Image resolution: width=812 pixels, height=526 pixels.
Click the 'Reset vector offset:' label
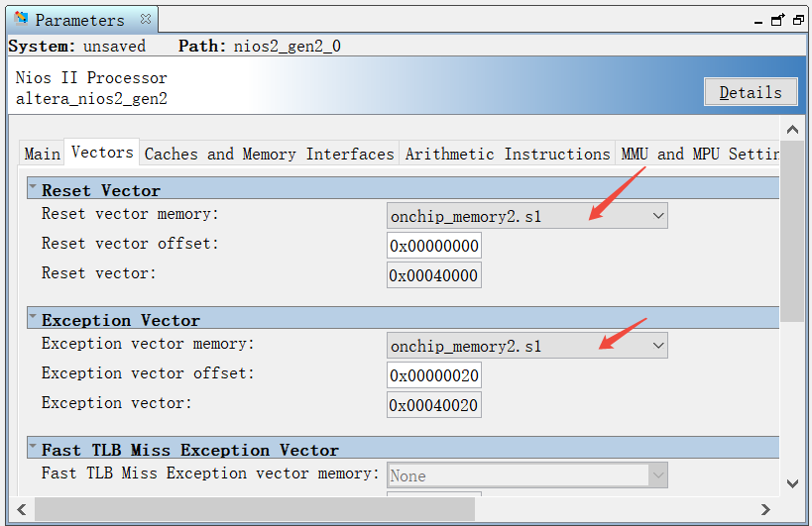[x=130, y=243]
